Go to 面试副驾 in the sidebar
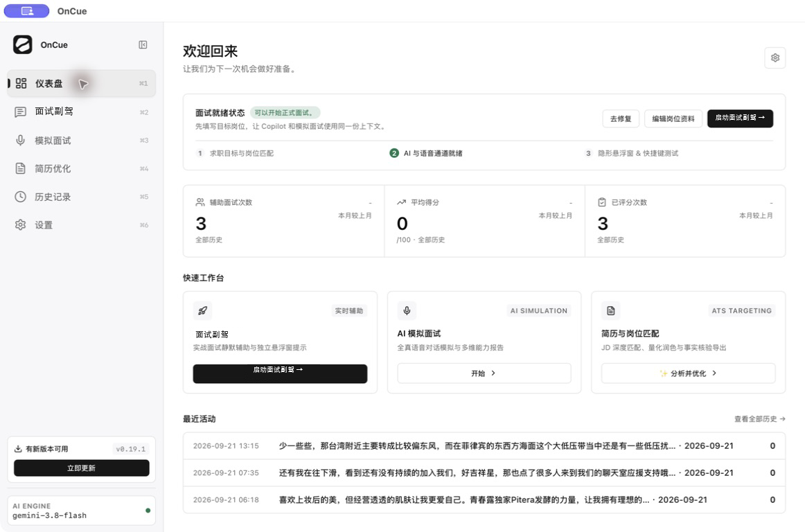Screen dimensions: 805x532 tap(82, 112)
